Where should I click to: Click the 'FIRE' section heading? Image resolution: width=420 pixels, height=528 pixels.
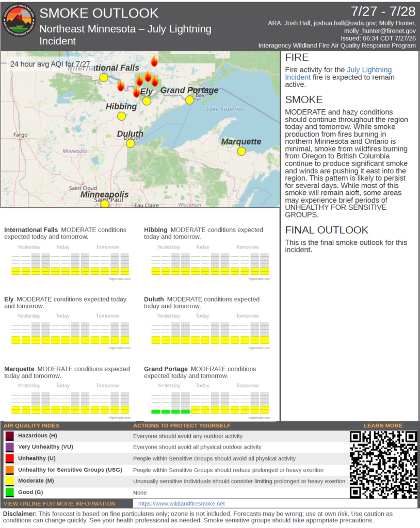pyautogui.click(x=297, y=57)
